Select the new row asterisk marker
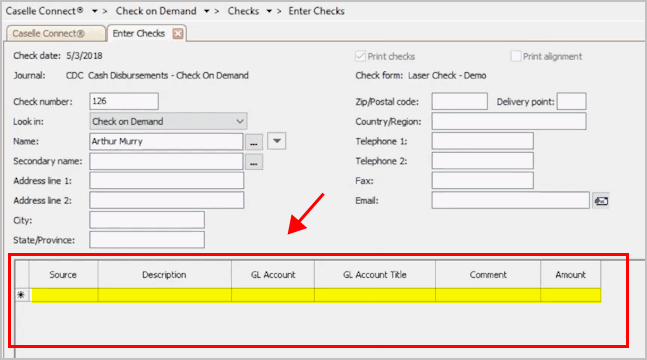This screenshot has height=360, width=647. click(21, 295)
